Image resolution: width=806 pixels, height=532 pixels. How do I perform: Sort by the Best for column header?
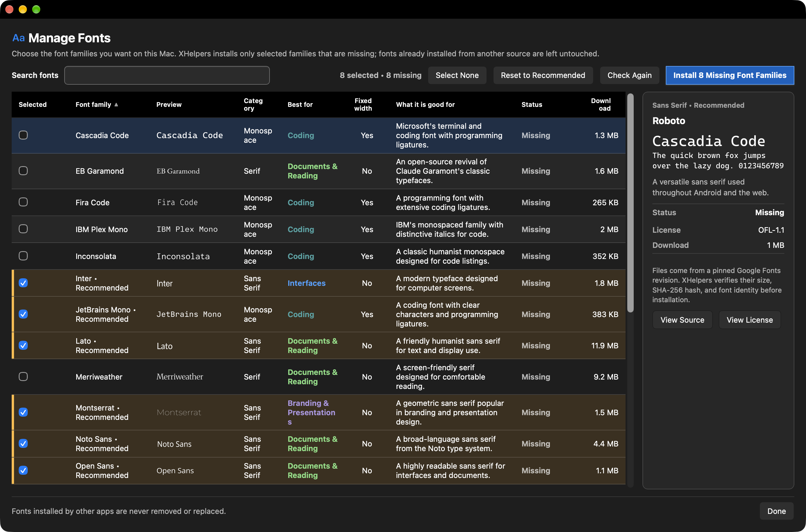[300, 105]
